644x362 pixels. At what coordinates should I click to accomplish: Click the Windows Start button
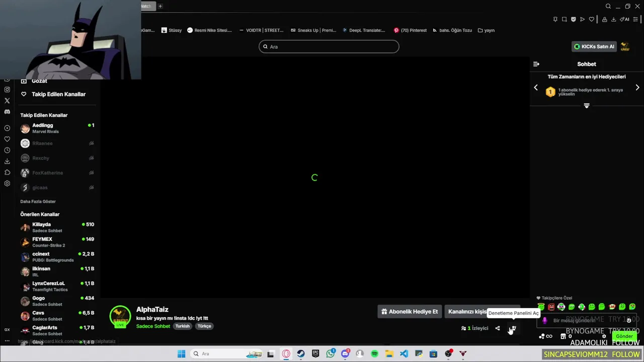[x=181, y=354]
